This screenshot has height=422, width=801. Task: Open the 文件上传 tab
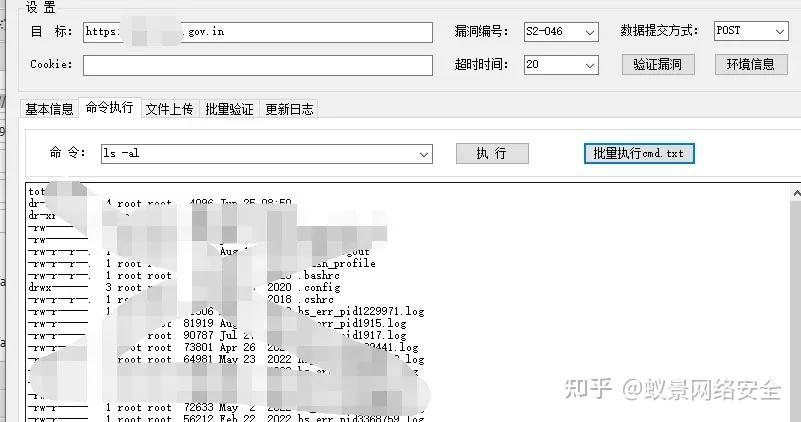pos(170,109)
